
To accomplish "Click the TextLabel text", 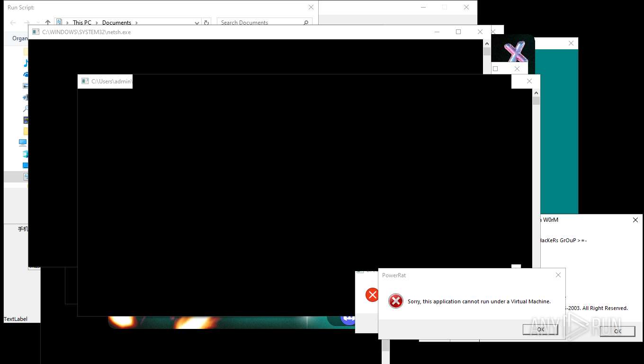I will click(16, 319).
